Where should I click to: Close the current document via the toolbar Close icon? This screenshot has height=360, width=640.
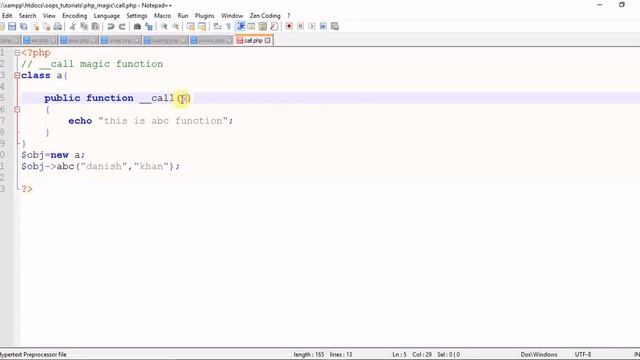[x=36, y=27]
